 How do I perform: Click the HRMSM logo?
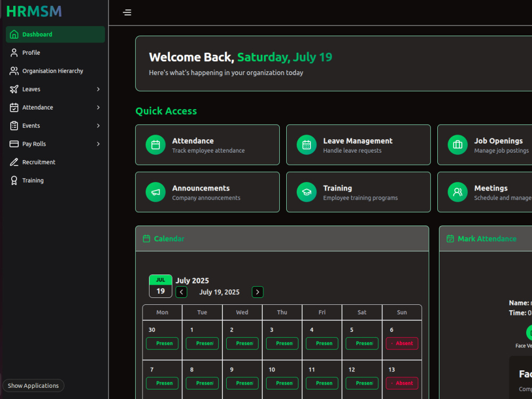click(x=34, y=12)
